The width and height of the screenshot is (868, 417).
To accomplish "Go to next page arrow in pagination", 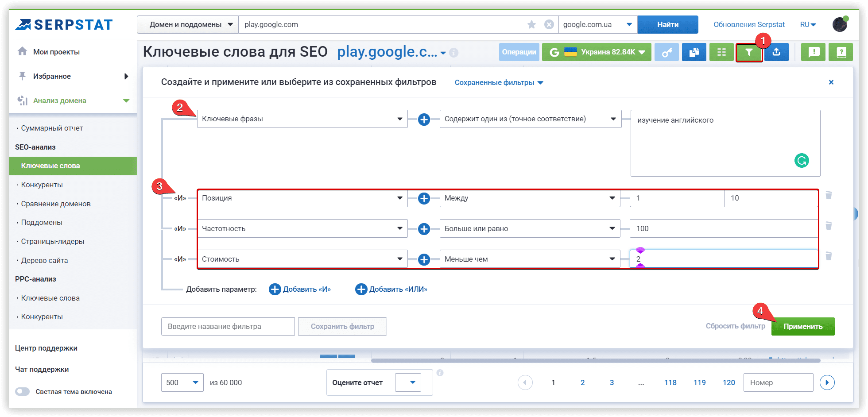I will tap(827, 382).
